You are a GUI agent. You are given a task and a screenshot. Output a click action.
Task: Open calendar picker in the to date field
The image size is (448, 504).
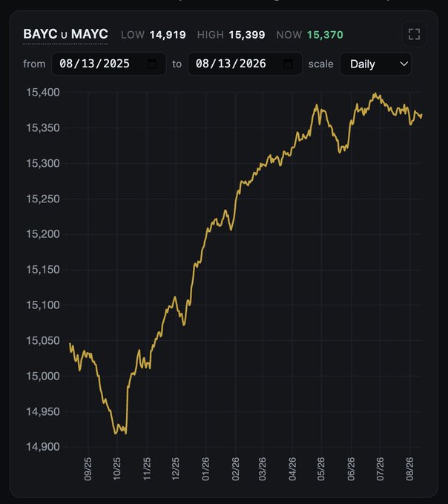point(289,64)
